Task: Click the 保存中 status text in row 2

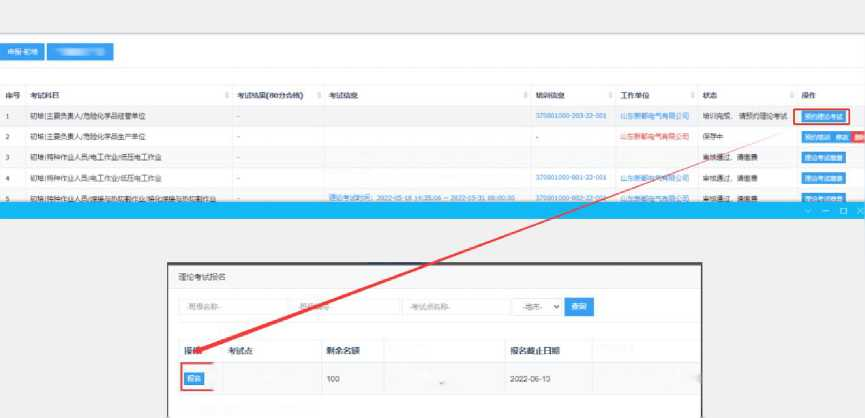Action: pos(712,137)
